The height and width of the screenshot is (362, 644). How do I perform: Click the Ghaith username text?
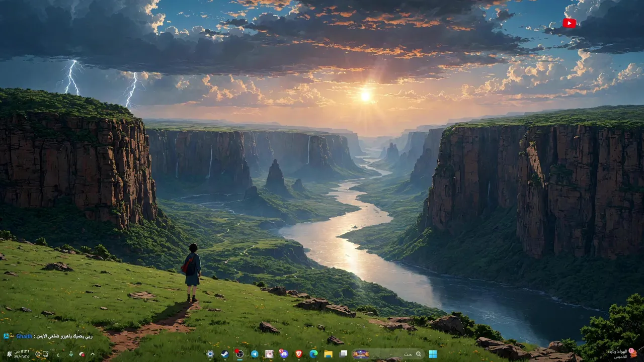click(24, 336)
